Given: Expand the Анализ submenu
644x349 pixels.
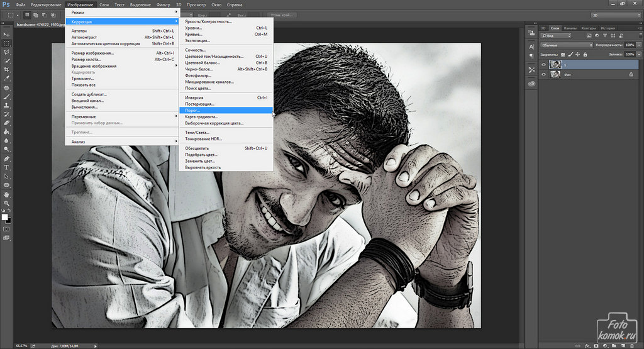Looking at the screenshot, I should coord(122,141).
